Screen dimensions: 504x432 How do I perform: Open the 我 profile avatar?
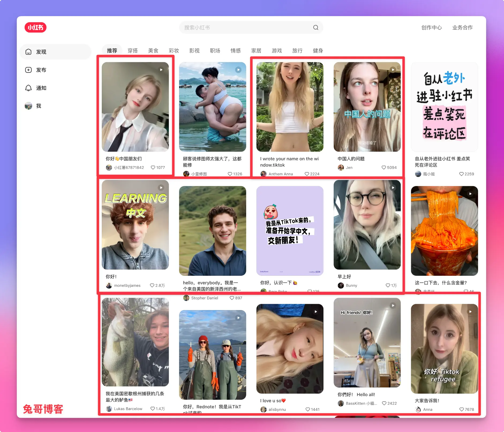pyautogui.click(x=28, y=106)
